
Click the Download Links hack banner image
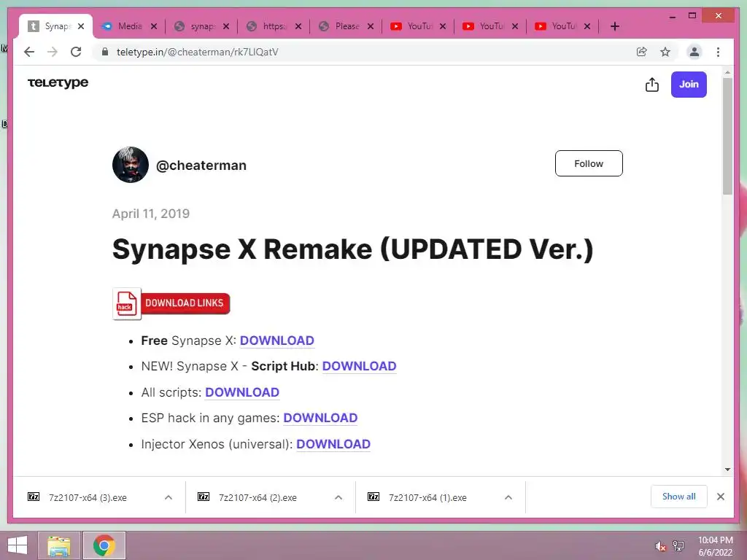[171, 303]
